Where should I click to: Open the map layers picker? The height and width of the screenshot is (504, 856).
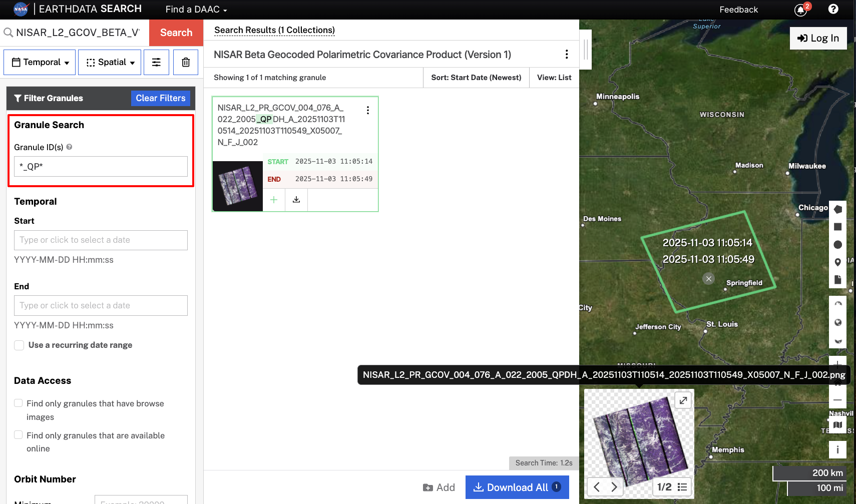[837, 425]
